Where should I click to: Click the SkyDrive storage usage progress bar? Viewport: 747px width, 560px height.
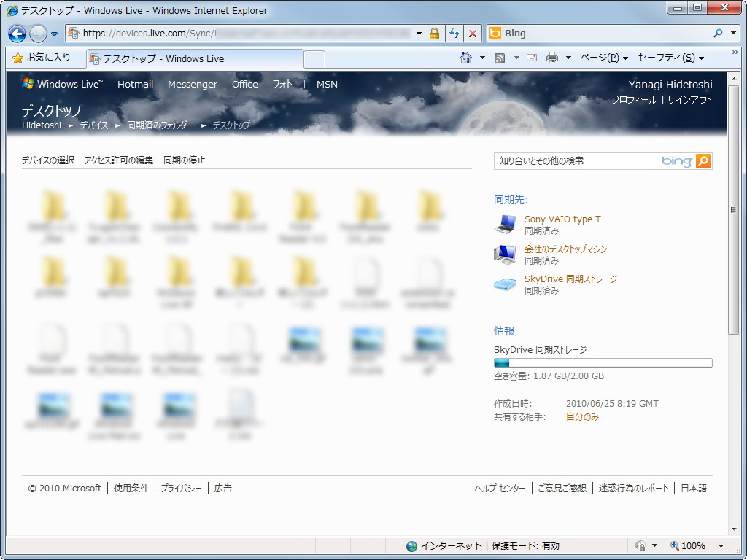pyautogui.click(x=603, y=362)
